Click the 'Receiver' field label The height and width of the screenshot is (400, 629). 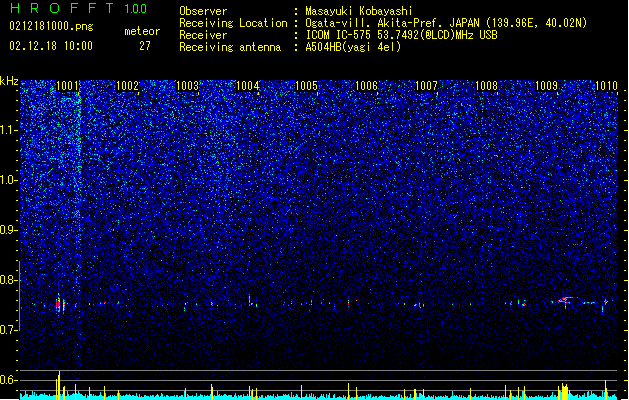(203, 35)
